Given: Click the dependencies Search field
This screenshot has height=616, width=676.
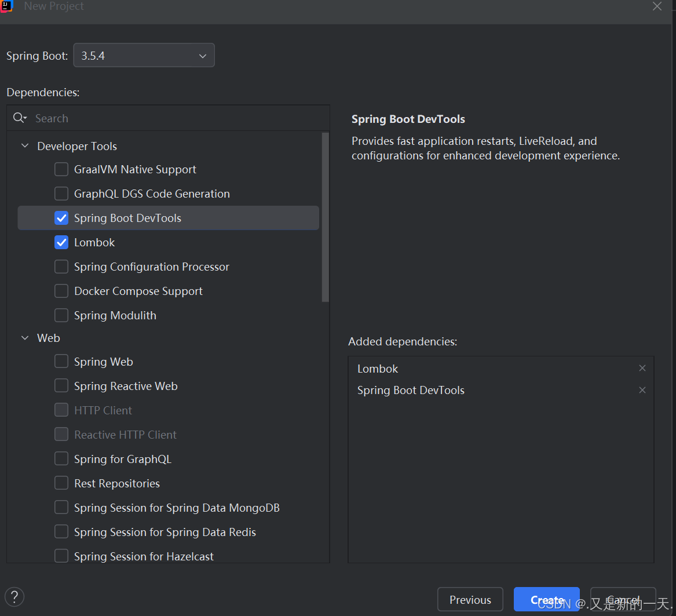Looking at the screenshot, I should 168,118.
